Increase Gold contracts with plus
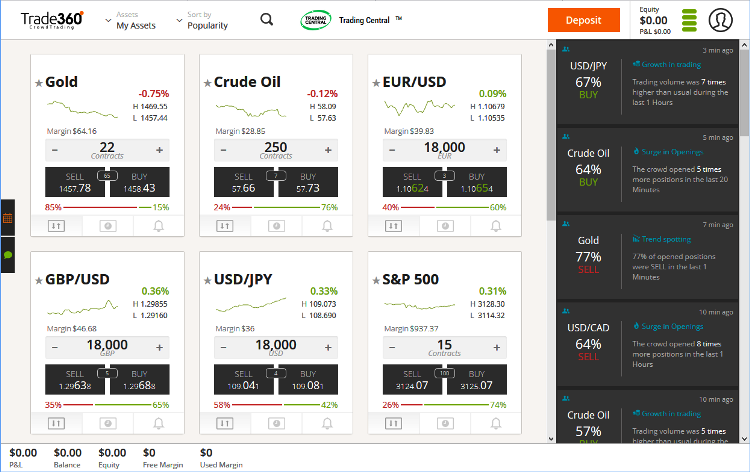Screen dimensions: 750x472 pyautogui.click(x=159, y=150)
